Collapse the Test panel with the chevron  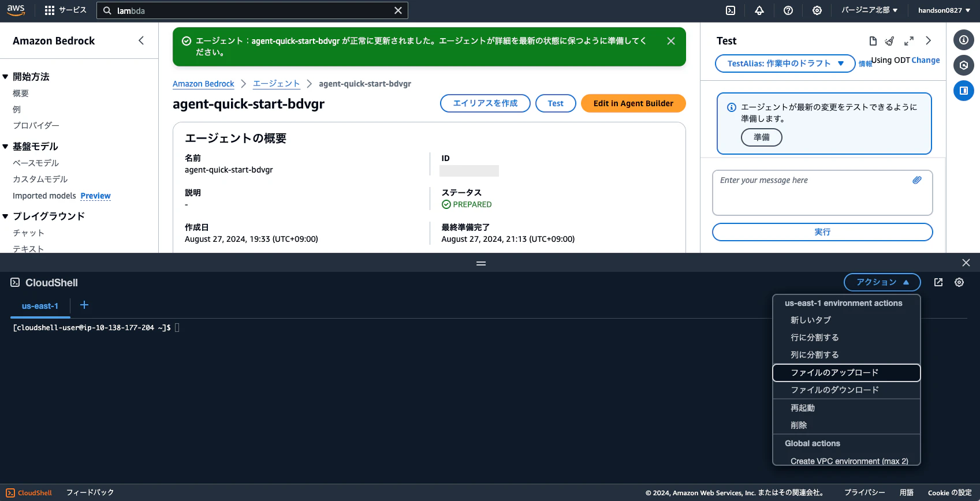click(x=929, y=40)
